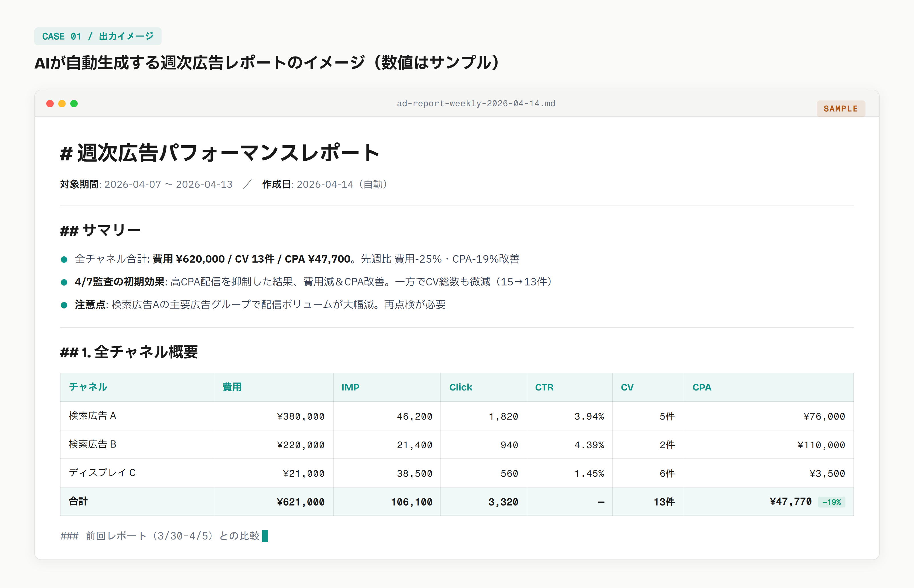Select the 検索広告 B row label
The height and width of the screenshot is (588, 914).
point(93,444)
